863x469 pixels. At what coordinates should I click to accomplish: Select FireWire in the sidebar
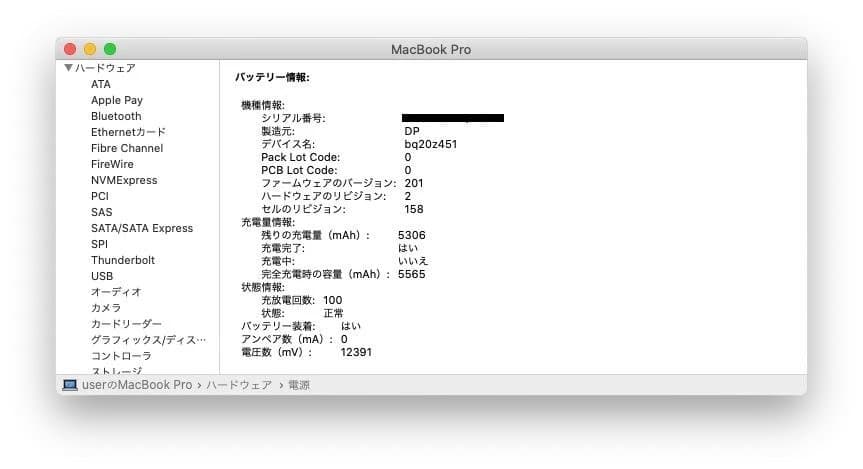[112, 164]
